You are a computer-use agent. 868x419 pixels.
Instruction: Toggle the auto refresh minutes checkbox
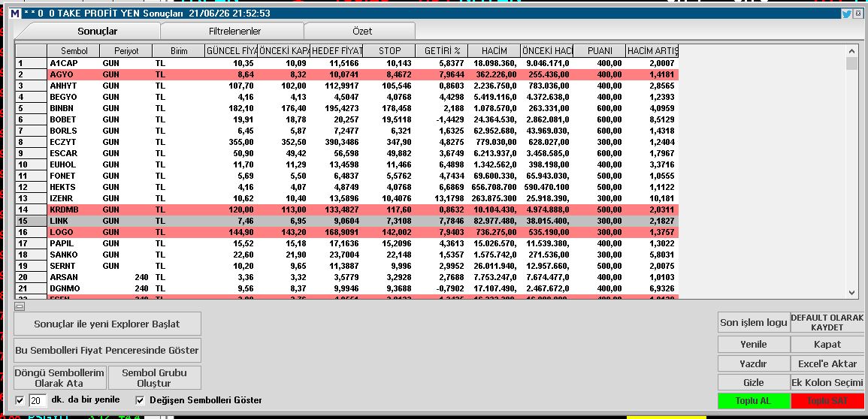(20, 400)
